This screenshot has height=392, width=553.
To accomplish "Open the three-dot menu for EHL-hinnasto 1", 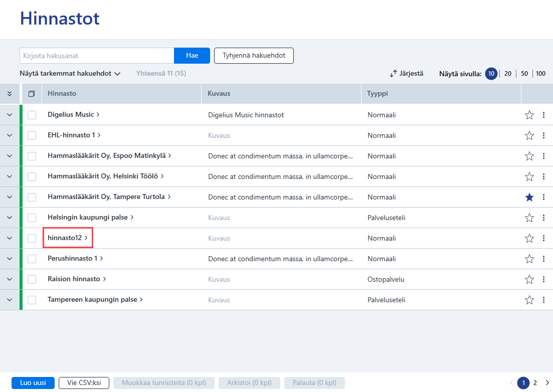I will coord(543,135).
